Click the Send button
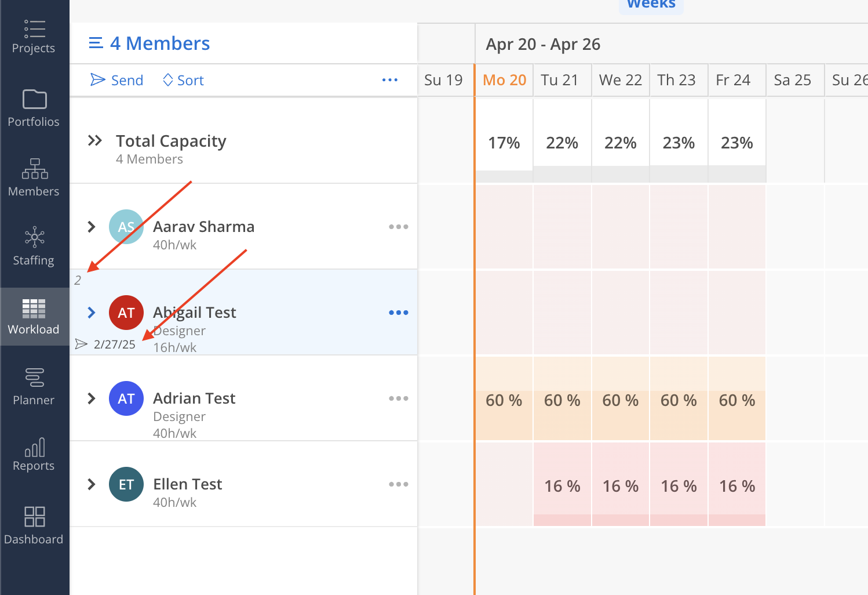Image resolution: width=868 pixels, height=595 pixels. pos(117,80)
